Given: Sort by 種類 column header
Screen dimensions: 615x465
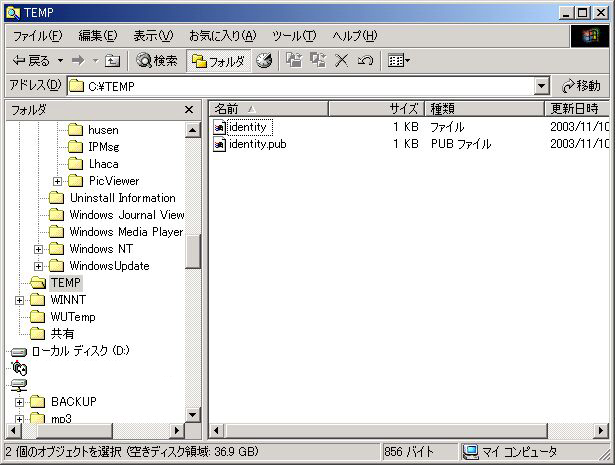Looking at the screenshot, I should tap(485, 109).
